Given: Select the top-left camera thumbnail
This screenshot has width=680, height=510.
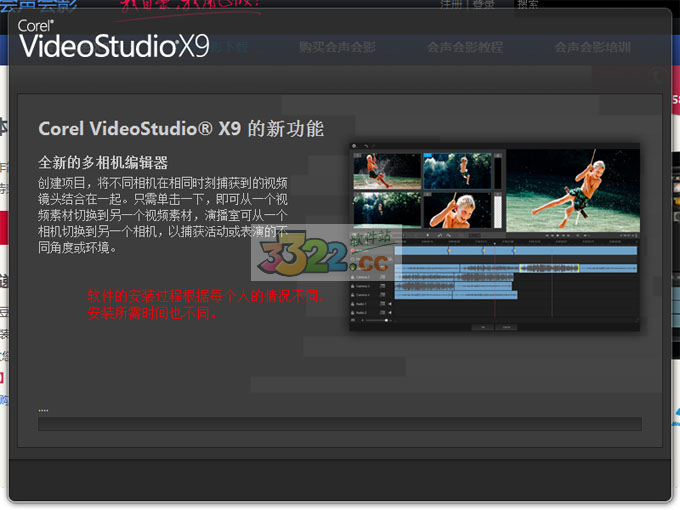Looking at the screenshot, I should (x=386, y=171).
